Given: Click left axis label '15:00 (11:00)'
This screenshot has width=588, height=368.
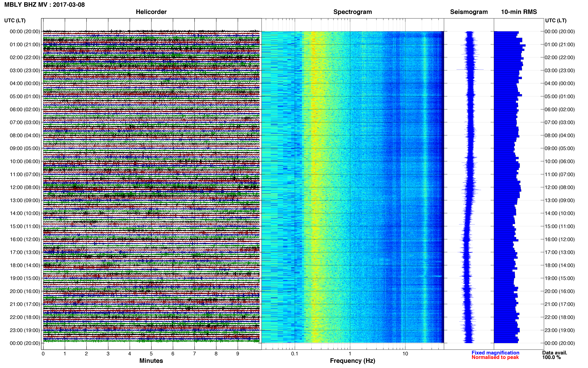Looking at the screenshot, I should coord(25,226).
